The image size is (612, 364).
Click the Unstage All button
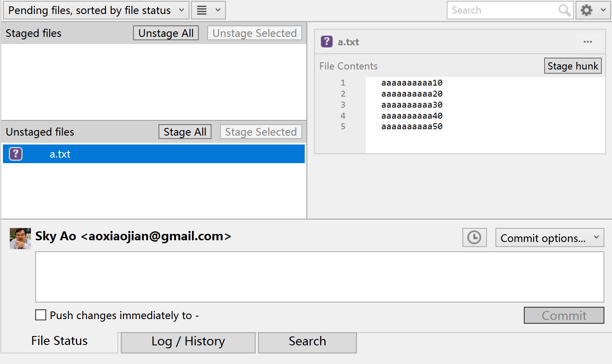(x=166, y=33)
